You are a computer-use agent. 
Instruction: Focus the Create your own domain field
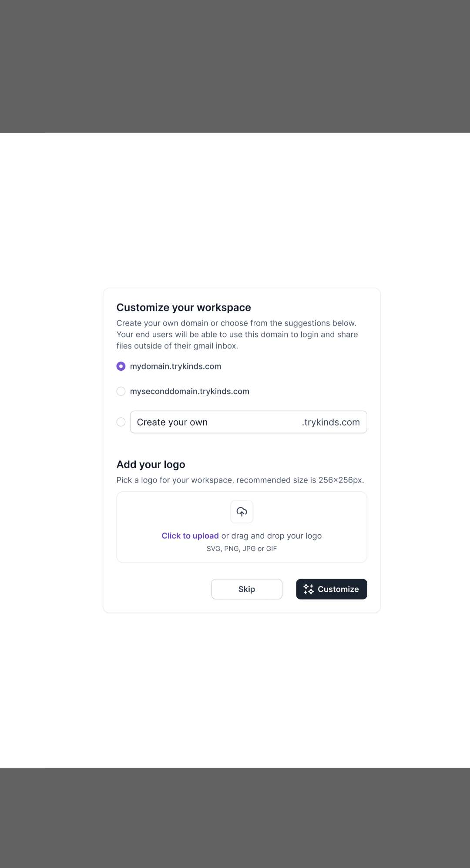[x=248, y=422]
